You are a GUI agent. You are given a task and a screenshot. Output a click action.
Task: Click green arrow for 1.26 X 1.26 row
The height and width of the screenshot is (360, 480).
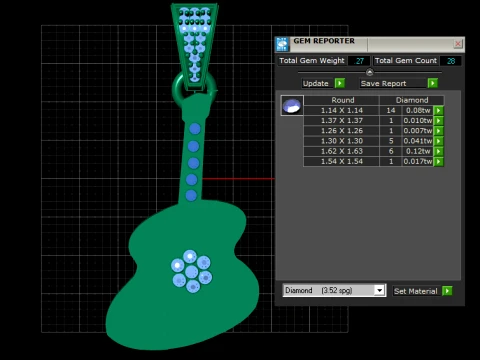pyautogui.click(x=439, y=131)
